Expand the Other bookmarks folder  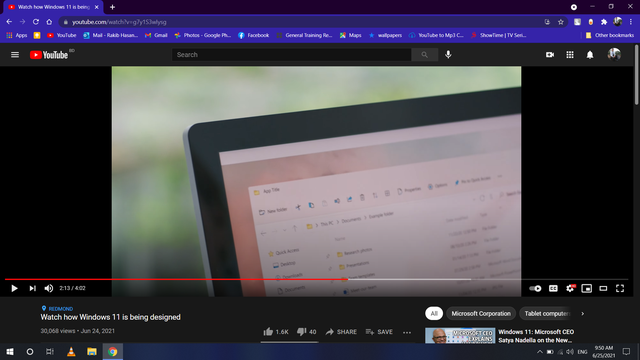click(x=610, y=36)
